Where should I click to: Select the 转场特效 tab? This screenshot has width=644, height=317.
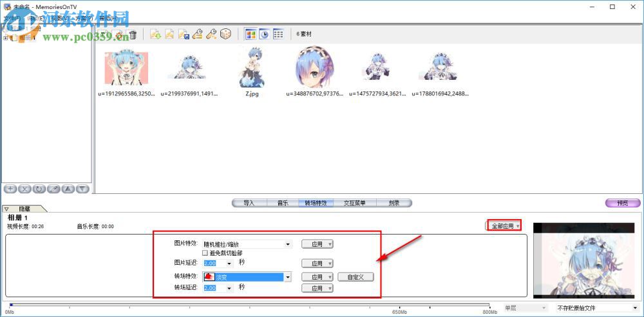tap(316, 203)
